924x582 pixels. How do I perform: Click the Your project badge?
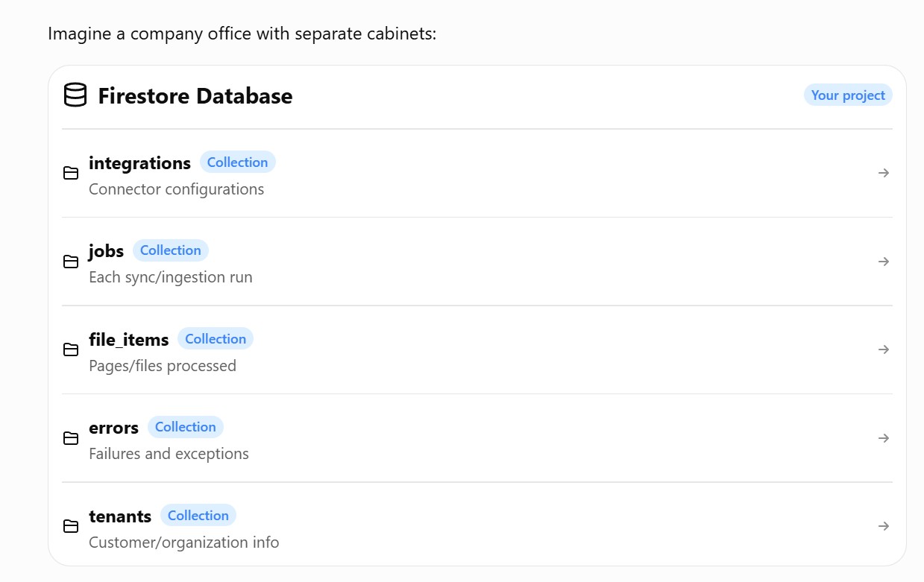pos(848,95)
